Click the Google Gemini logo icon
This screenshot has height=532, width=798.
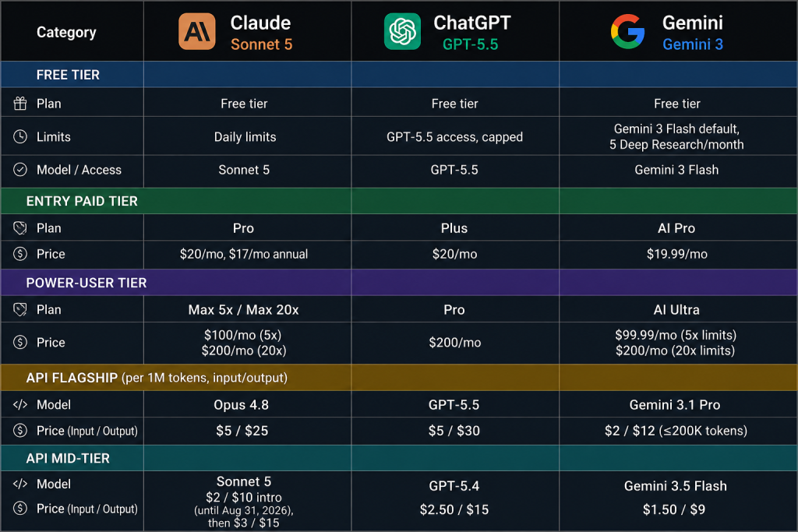point(628,31)
